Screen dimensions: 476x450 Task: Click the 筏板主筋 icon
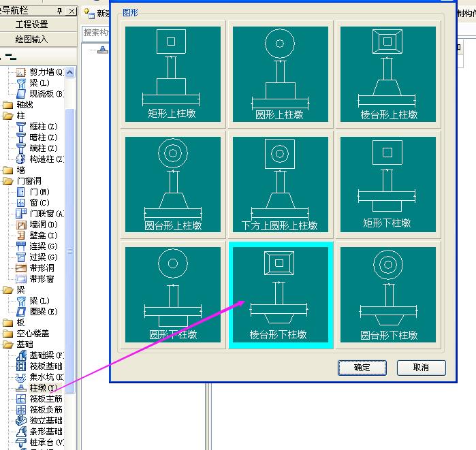click(x=20, y=399)
